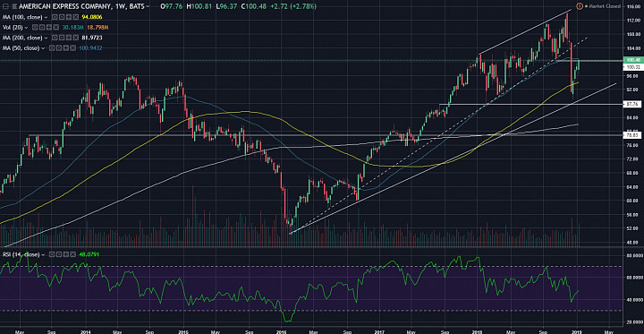Click the plus icon on the Vol (20) row
This screenshot has width=644, height=334.
tap(49, 27)
